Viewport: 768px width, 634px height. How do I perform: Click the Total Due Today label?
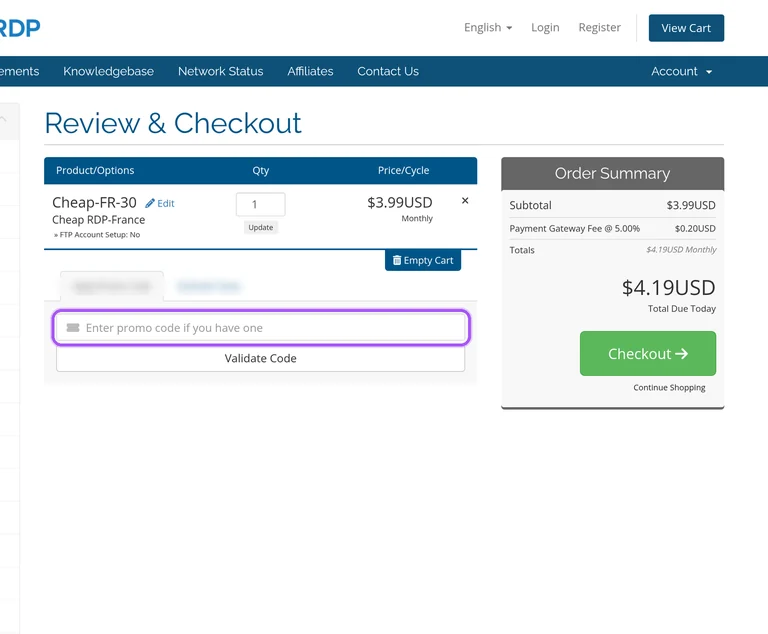pyautogui.click(x=682, y=309)
